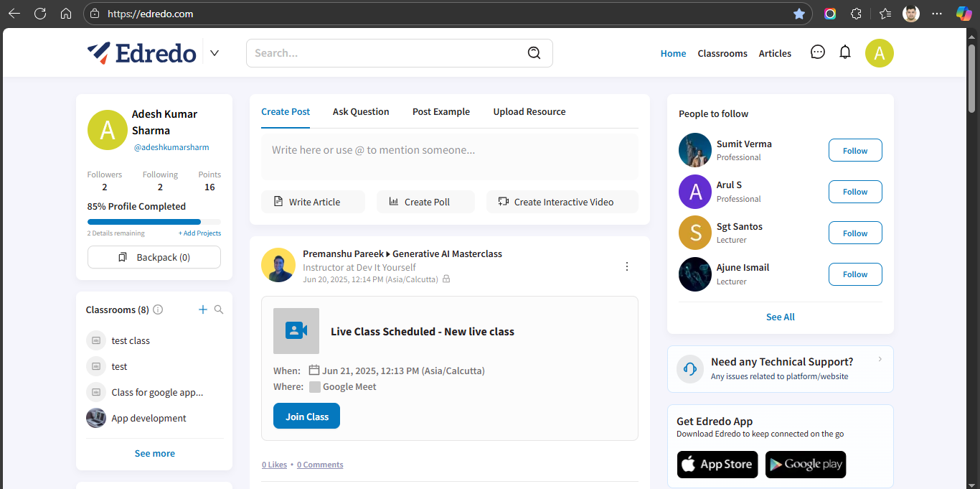Click the + Add Projects link
This screenshot has width=980, height=489.
(x=199, y=233)
